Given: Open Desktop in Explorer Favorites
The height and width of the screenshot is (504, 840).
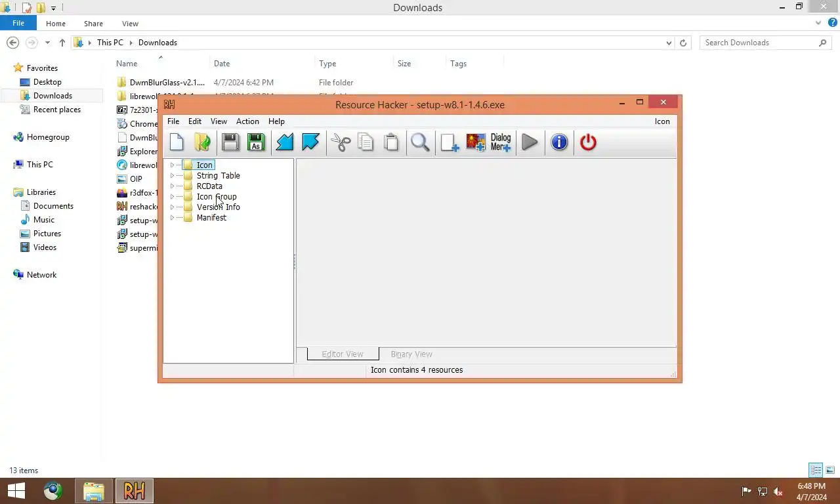Looking at the screenshot, I should [47, 82].
